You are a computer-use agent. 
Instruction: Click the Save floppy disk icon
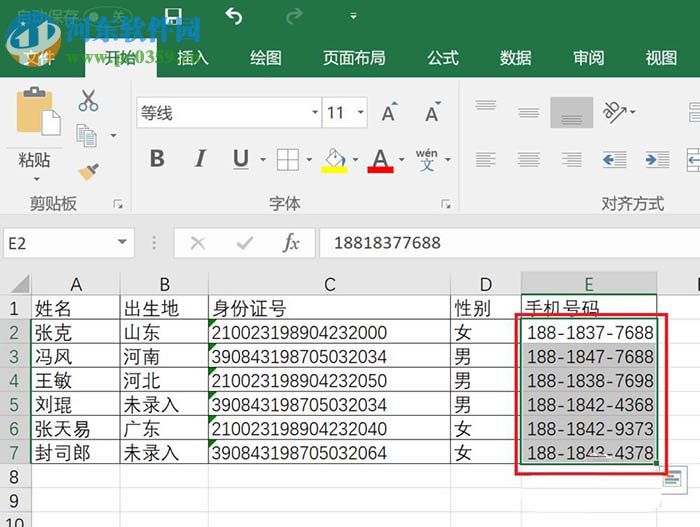click(x=173, y=16)
